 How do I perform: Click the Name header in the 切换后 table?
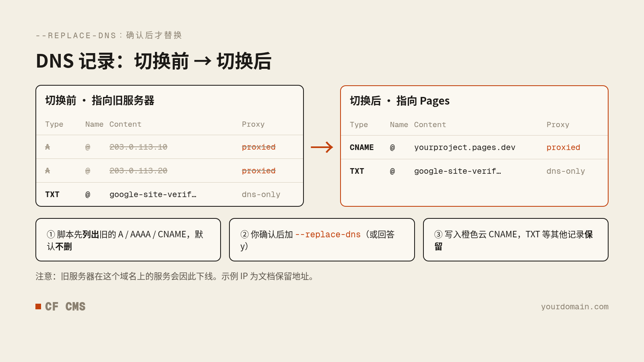point(399,125)
